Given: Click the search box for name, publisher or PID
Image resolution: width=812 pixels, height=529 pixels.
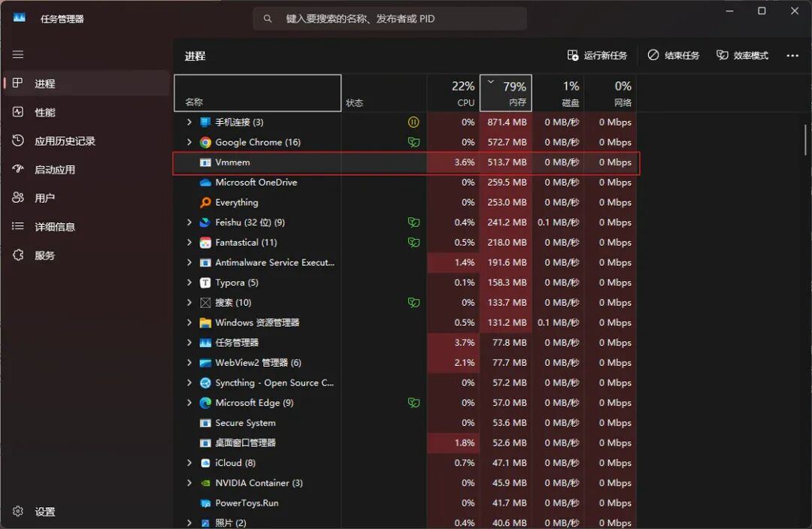Looking at the screenshot, I should point(390,19).
